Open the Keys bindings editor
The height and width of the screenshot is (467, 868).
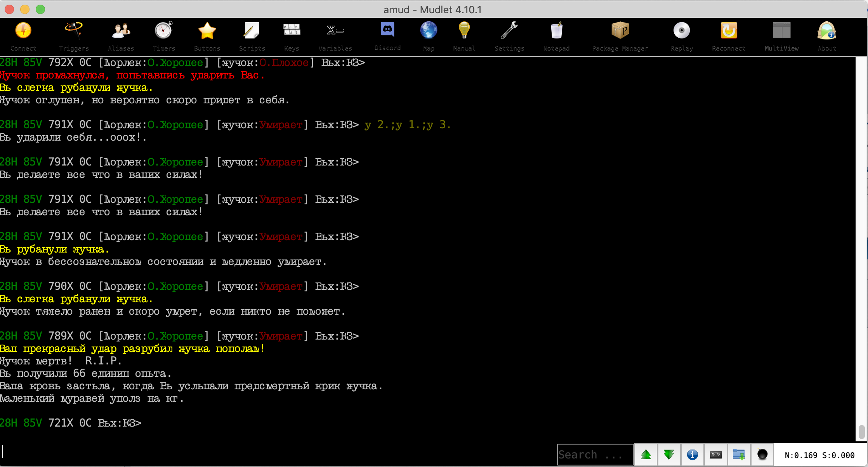[x=292, y=36]
